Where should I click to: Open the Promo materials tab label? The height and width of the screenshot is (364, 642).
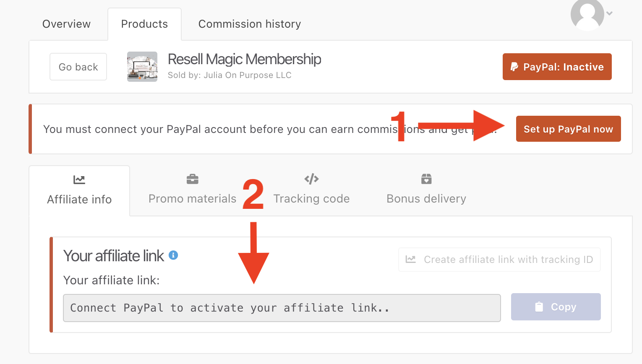click(193, 199)
